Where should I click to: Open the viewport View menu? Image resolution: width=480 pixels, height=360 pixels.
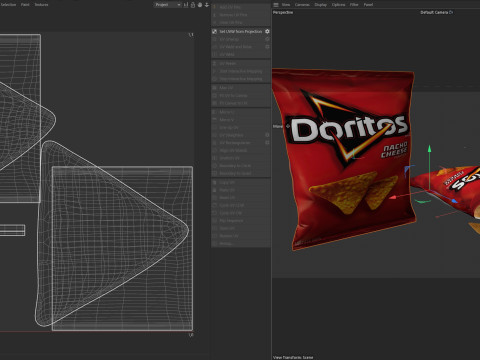tap(286, 5)
